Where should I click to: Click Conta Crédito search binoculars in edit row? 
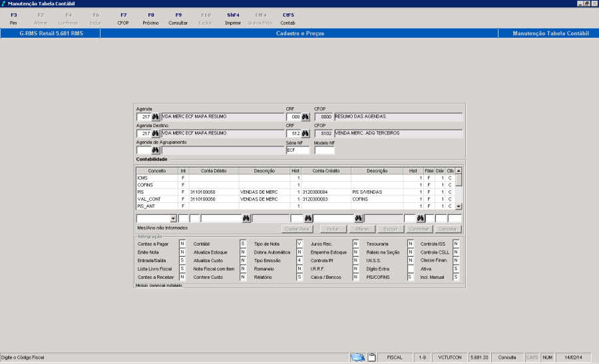[x=358, y=218]
